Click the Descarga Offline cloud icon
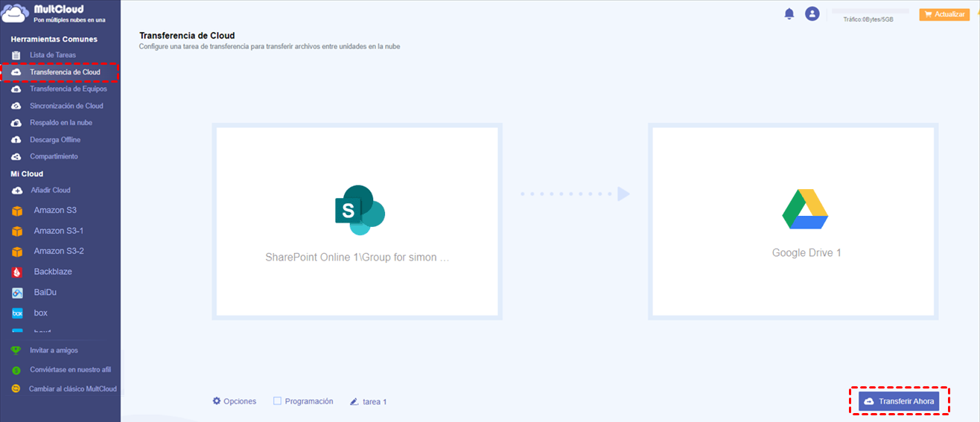 [16, 140]
